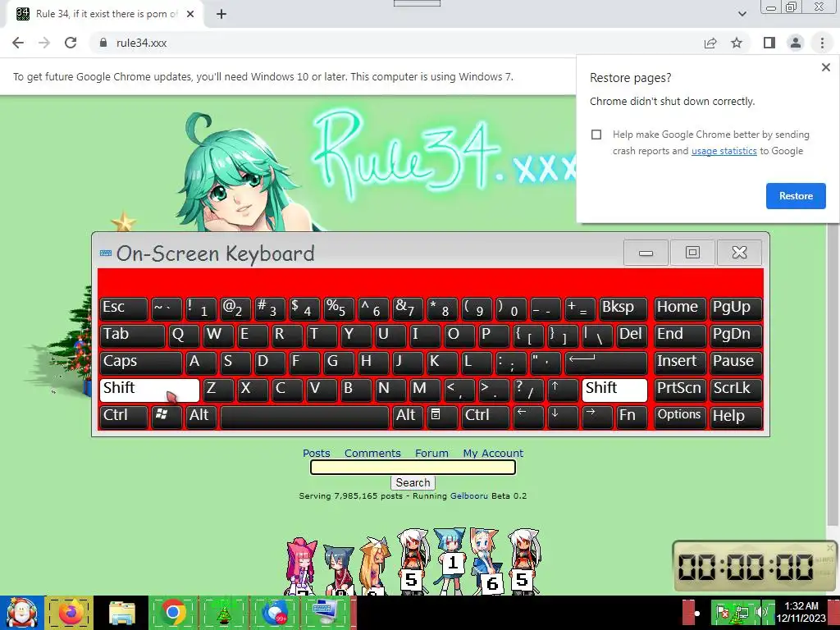Click the PgDn key
This screenshot has width=840, height=630.
click(736, 336)
